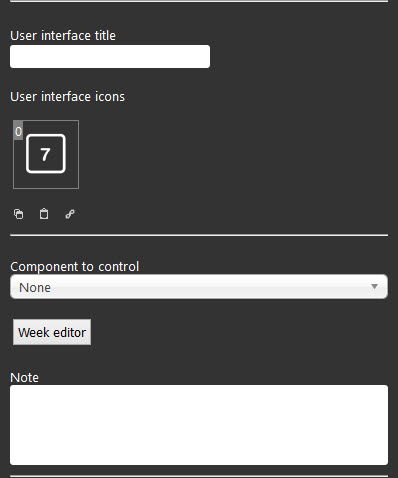This screenshot has width=398, height=478.
Task: Open the Week editor
Action: pyautogui.click(x=52, y=332)
